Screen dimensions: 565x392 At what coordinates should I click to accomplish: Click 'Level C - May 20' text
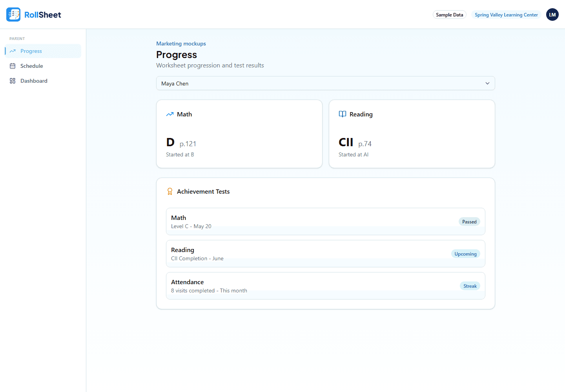point(191,226)
